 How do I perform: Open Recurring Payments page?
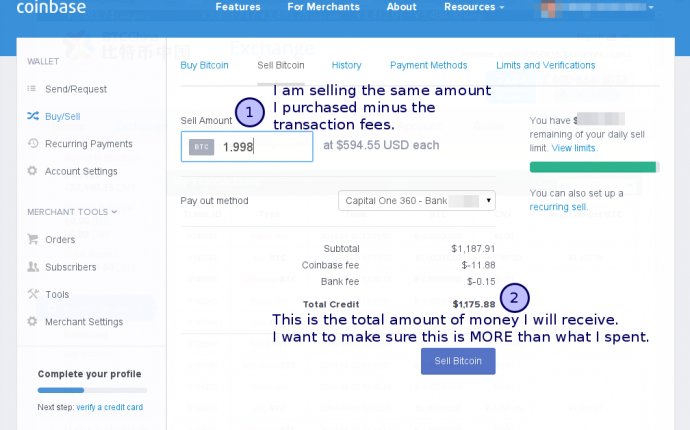pos(88,144)
